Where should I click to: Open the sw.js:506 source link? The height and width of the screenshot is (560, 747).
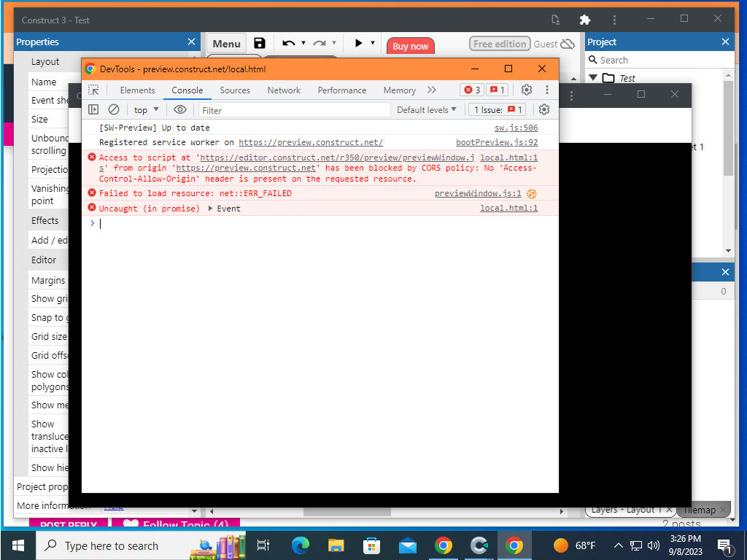[x=516, y=128]
